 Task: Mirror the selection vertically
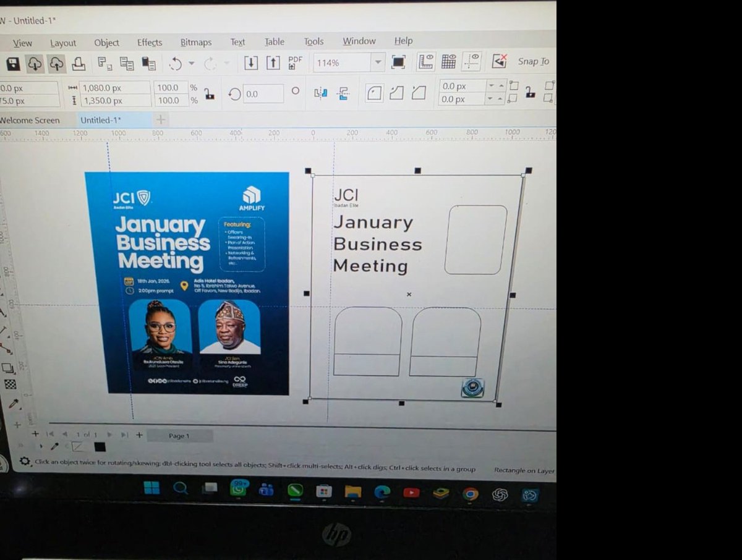(343, 93)
